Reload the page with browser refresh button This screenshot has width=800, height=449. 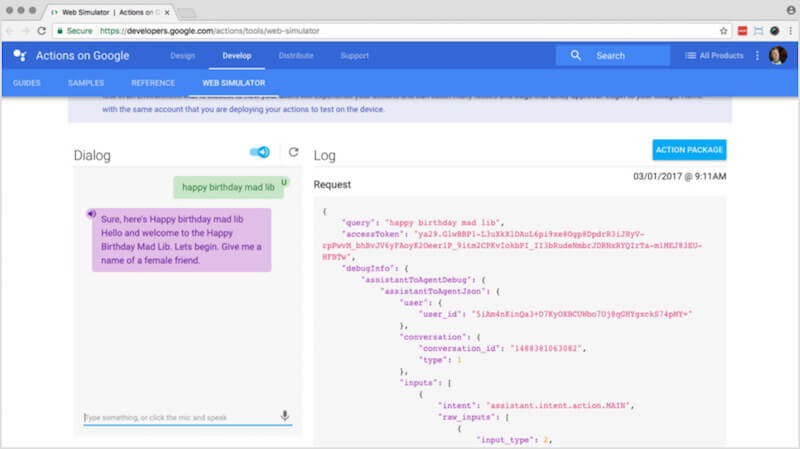[42, 31]
